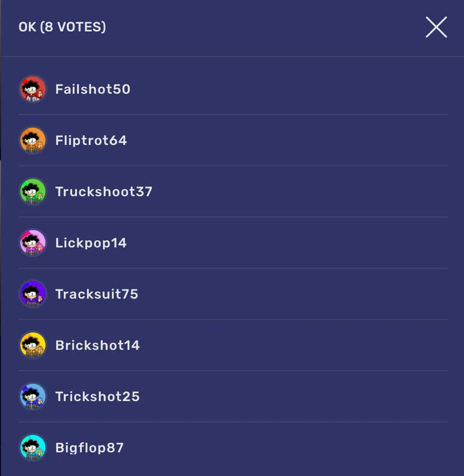The width and height of the screenshot is (464, 476).
Task: Tap the Bigflop87 username
Action: coord(90,448)
